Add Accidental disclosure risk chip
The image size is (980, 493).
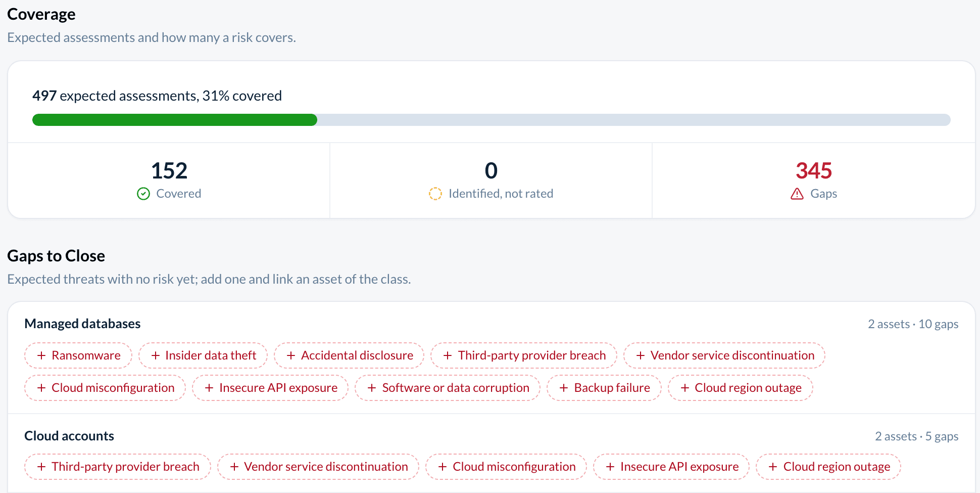click(349, 355)
